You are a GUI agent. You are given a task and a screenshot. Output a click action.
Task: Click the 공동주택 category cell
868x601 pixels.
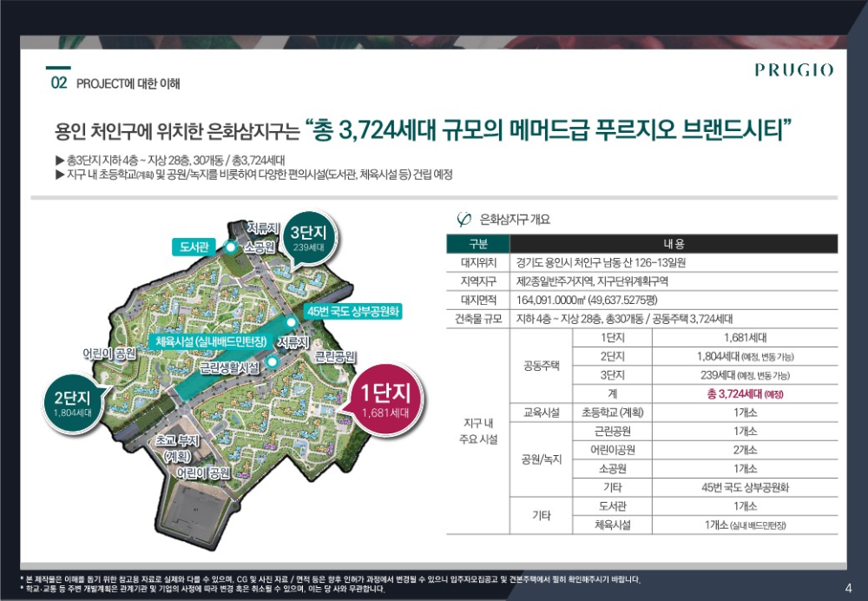[542, 366]
